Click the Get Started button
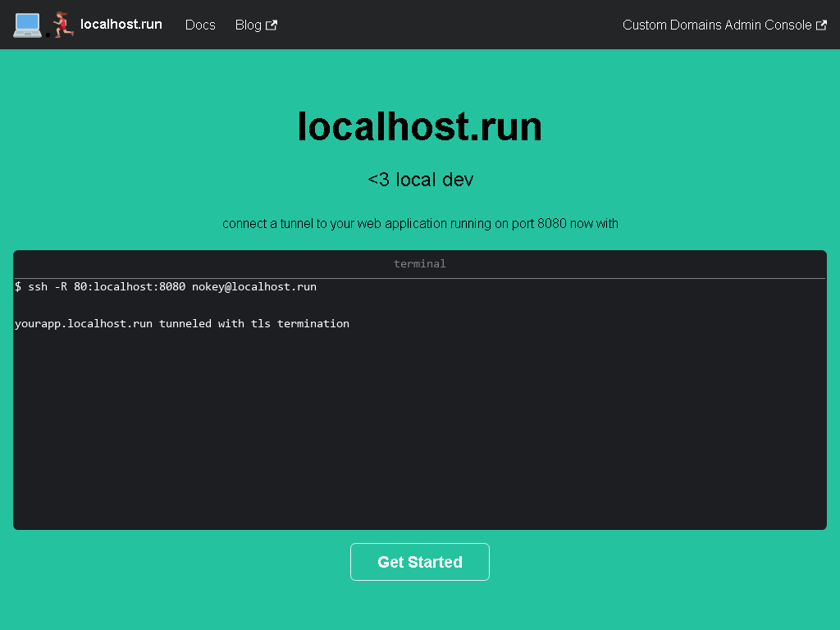The image size is (840, 630). (420, 562)
